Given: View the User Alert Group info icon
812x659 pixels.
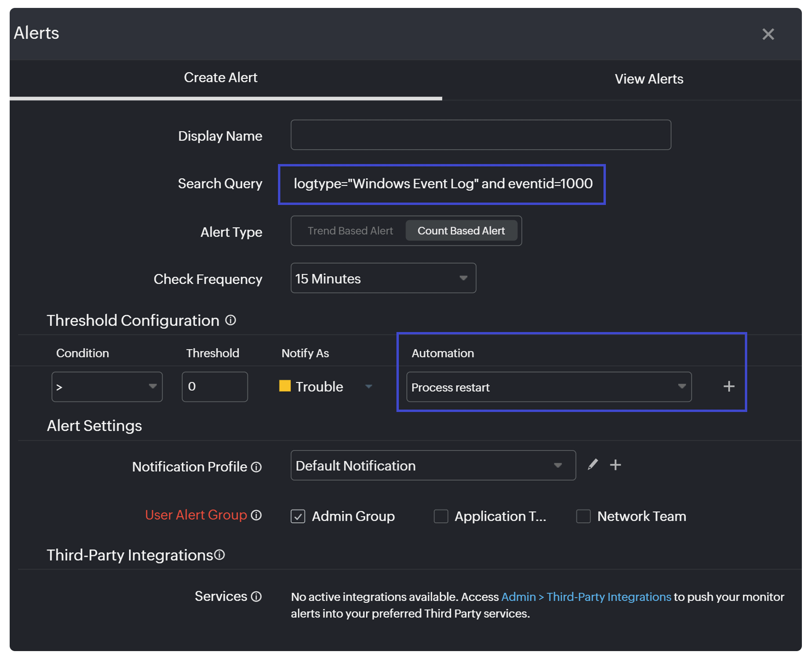Looking at the screenshot, I should point(256,515).
